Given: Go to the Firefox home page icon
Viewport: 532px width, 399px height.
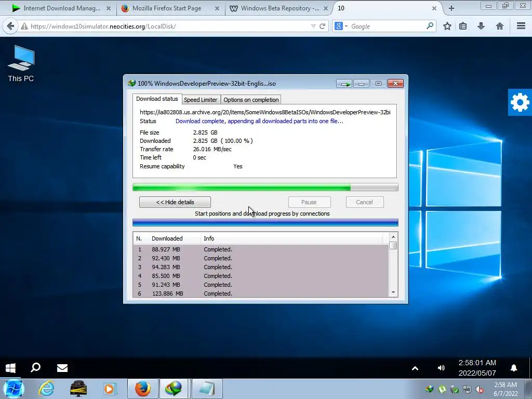Looking at the screenshot, I should 499,26.
